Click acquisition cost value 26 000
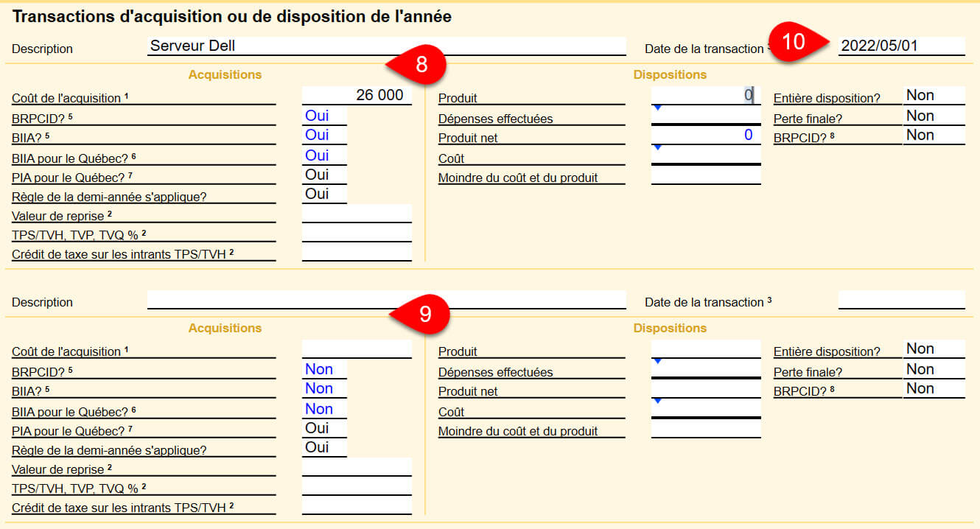This screenshot has height=529, width=980. click(x=357, y=95)
